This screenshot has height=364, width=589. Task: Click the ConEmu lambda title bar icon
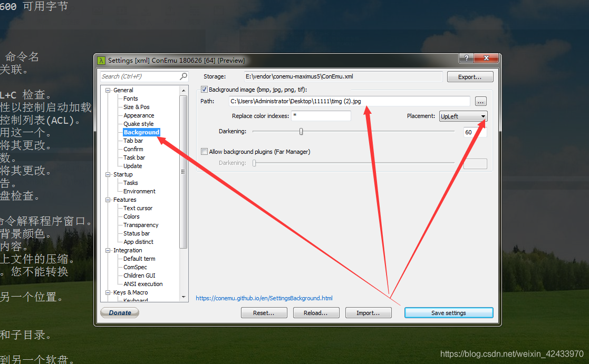[x=101, y=61]
